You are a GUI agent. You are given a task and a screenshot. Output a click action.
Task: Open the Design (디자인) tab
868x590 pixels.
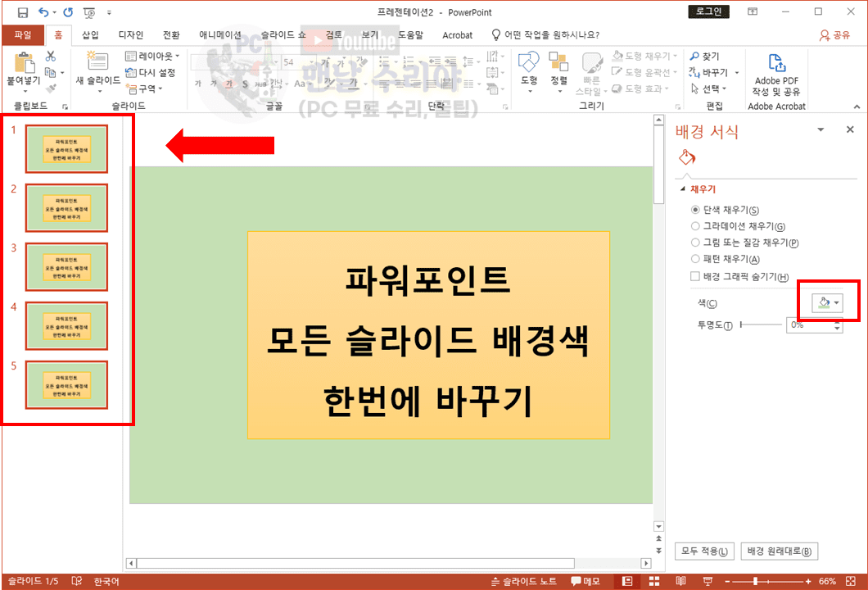click(131, 35)
